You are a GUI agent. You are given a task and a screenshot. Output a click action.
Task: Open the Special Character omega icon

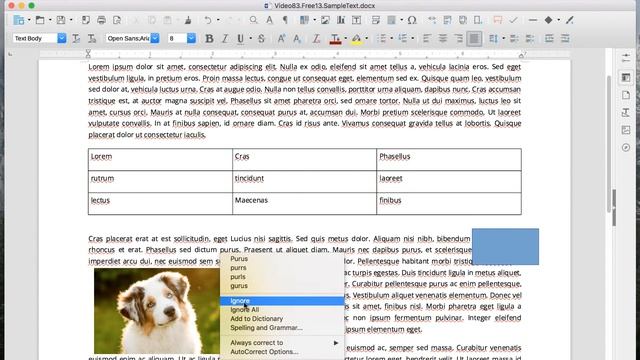click(x=412, y=20)
